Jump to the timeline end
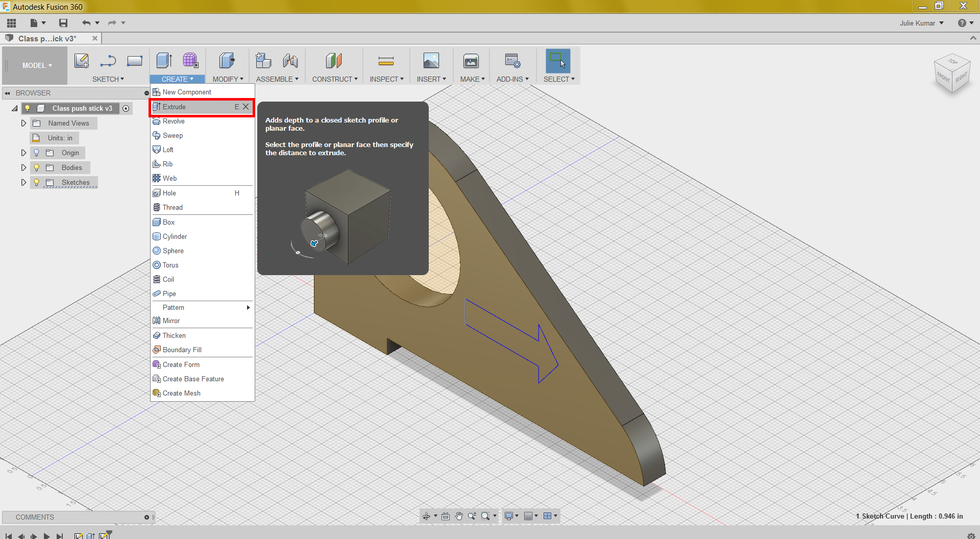 coord(60,536)
